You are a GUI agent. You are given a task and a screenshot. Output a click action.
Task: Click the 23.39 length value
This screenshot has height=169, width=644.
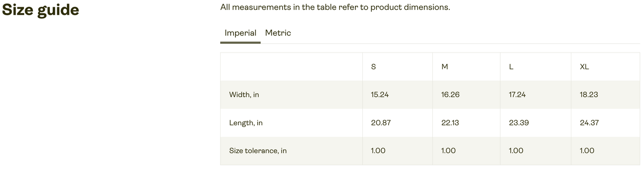(x=519, y=123)
